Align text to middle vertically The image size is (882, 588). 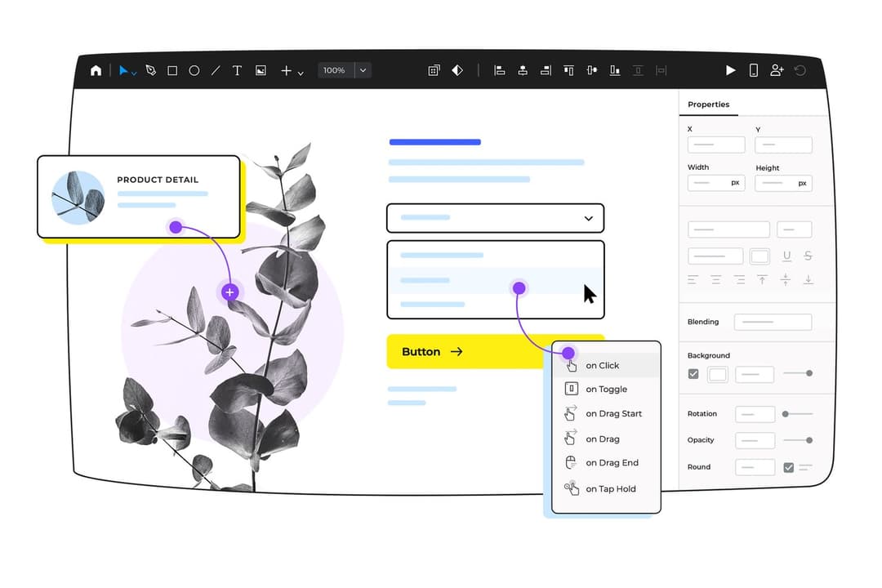[786, 279]
